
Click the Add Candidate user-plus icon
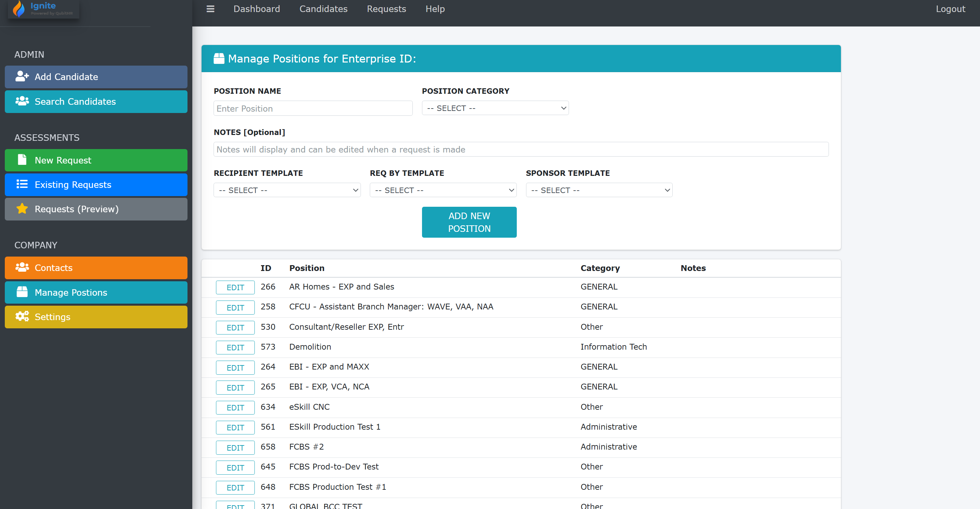[22, 77]
